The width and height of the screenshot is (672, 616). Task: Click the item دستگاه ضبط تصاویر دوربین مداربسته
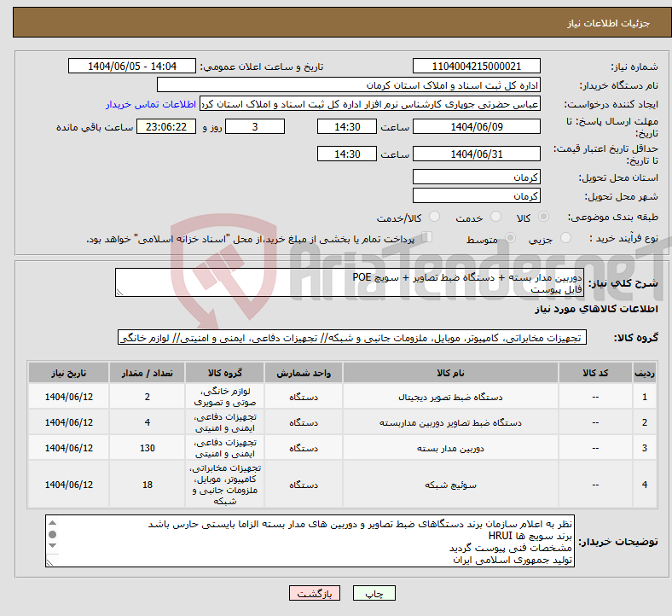click(x=450, y=422)
